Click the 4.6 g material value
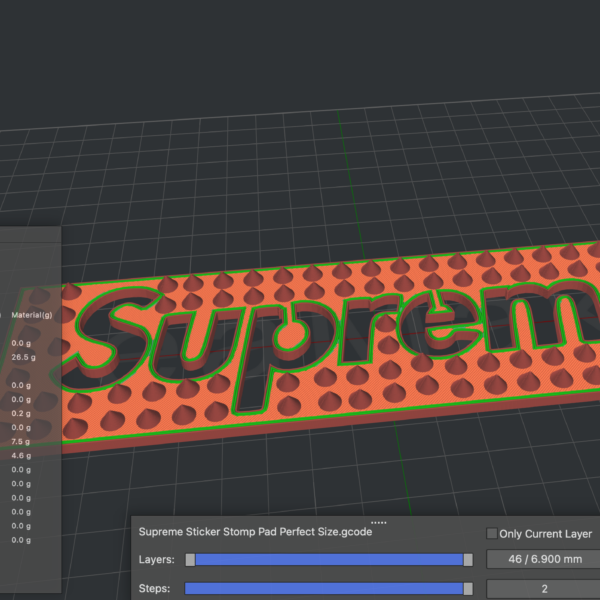The image size is (600, 600). [21, 456]
